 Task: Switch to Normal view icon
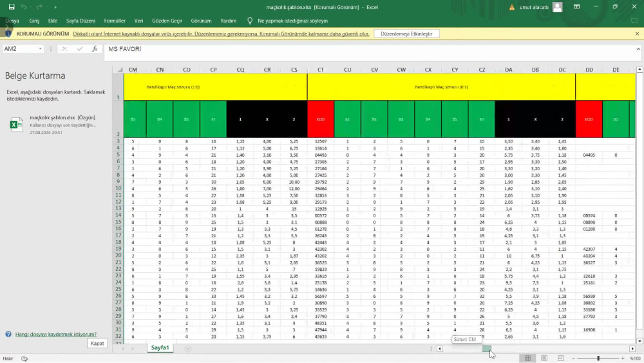(528, 358)
